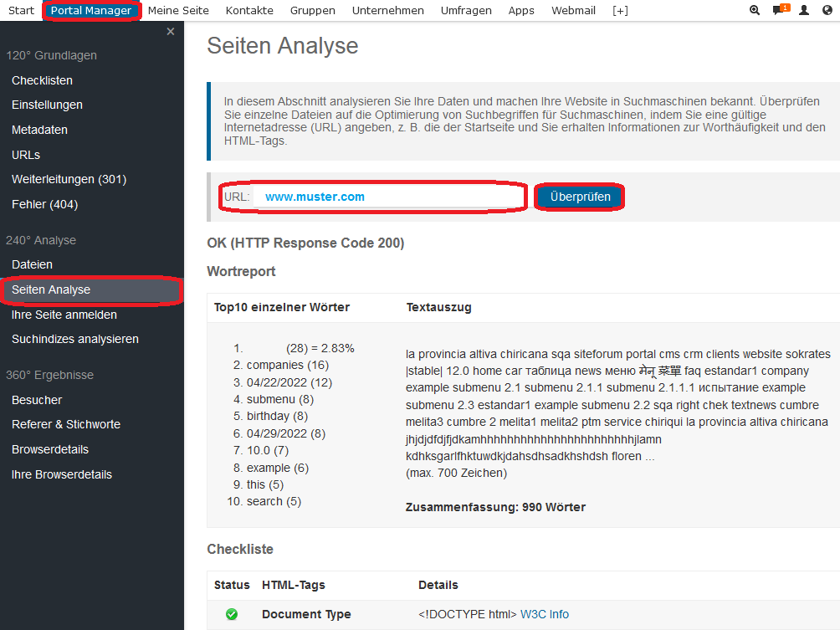The image size is (840, 630).
Task: Open Fehler (404) in the sidebar
Action: pyautogui.click(x=44, y=204)
